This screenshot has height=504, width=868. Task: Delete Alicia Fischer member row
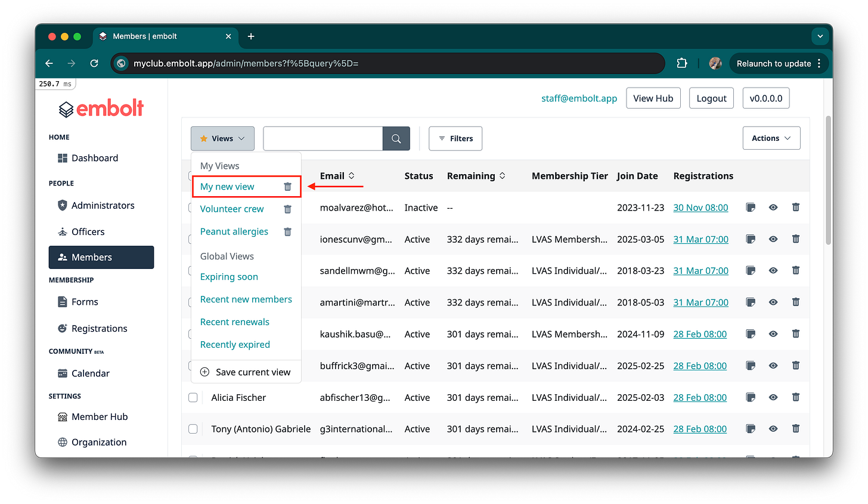click(795, 397)
